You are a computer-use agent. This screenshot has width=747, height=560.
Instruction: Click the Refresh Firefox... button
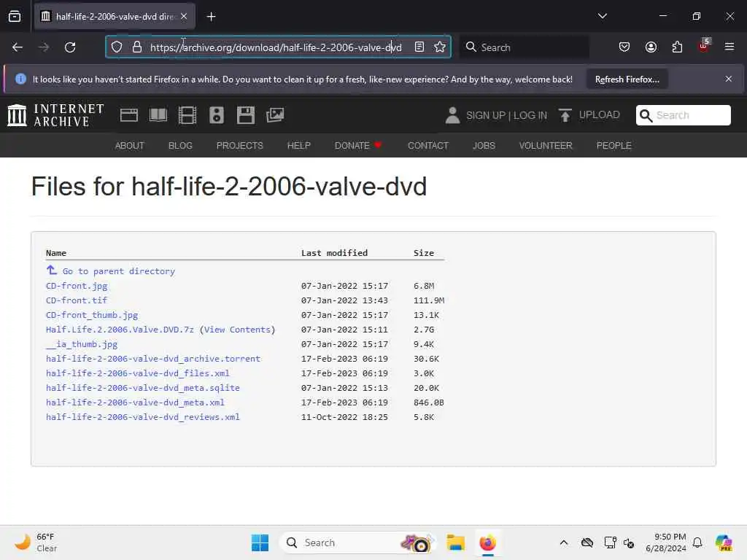click(x=627, y=79)
